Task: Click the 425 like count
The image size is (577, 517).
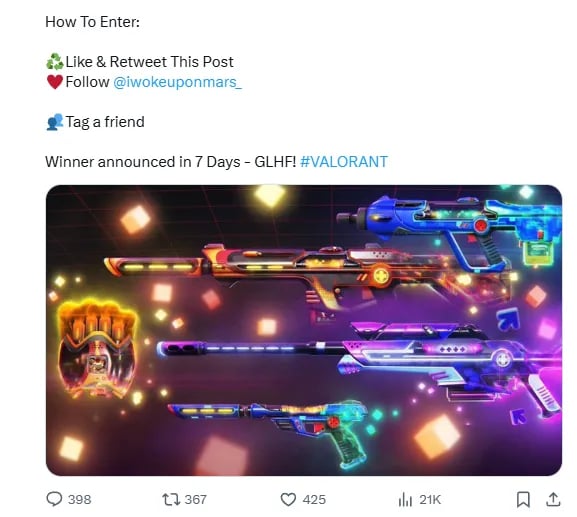Action: coord(314,499)
